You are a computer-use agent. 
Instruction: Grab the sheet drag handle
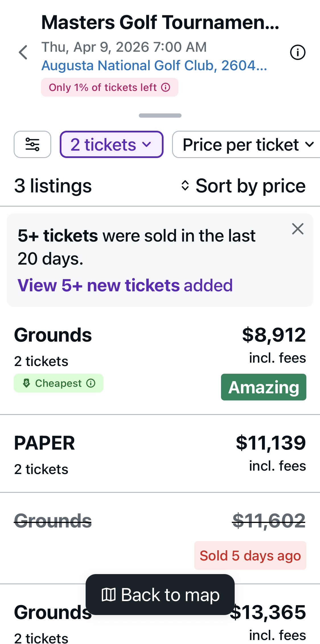[160, 115]
